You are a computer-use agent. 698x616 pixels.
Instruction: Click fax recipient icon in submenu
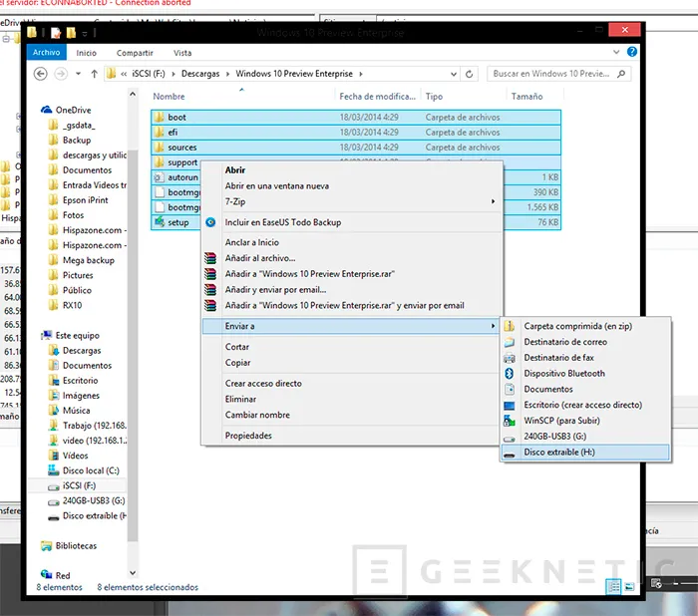click(510, 358)
